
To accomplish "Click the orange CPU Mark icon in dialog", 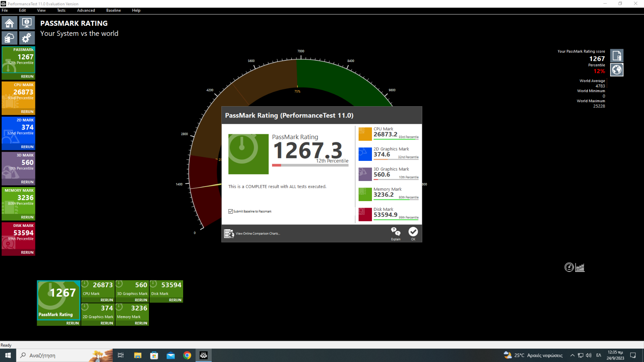I will pyautogui.click(x=365, y=134).
